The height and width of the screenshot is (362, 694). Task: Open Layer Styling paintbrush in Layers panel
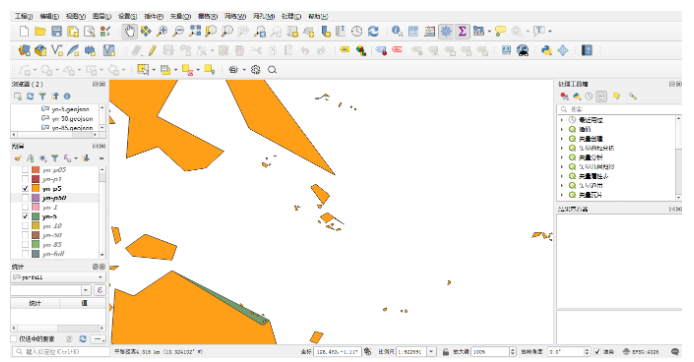pos(18,158)
